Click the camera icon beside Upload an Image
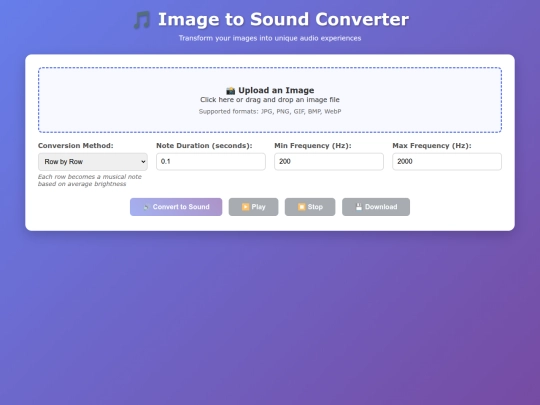Image resolution: width=540 pixels, height=405 pixels. coord(230,91)
